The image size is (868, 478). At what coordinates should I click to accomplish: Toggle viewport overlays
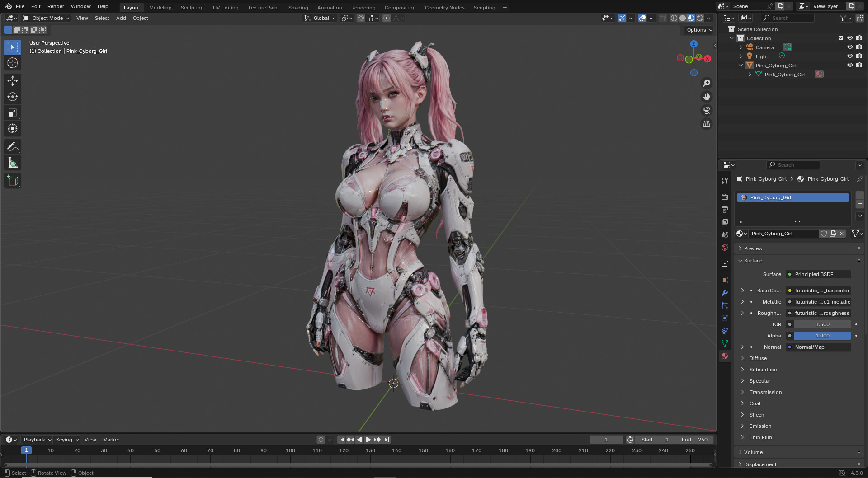(x=642, y=18)
